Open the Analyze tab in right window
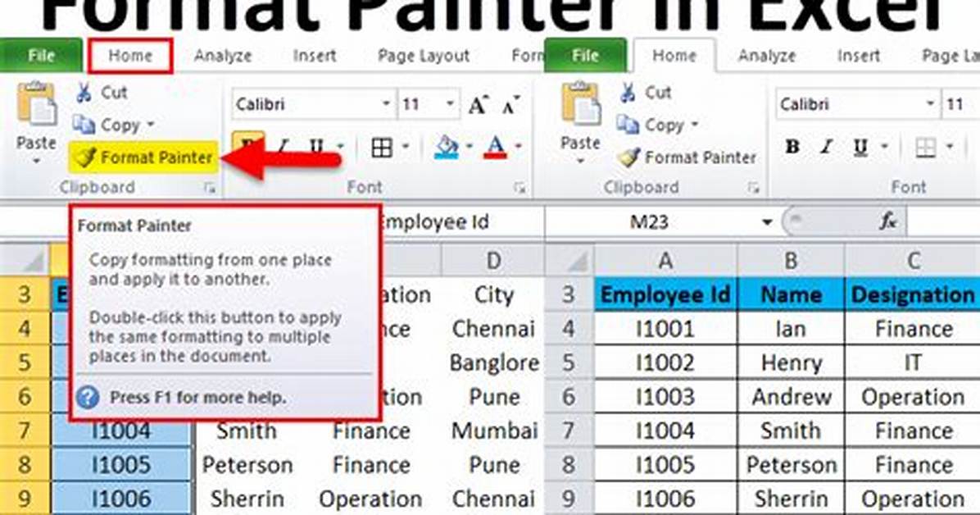The image size is (980, 515). (766, 56)
